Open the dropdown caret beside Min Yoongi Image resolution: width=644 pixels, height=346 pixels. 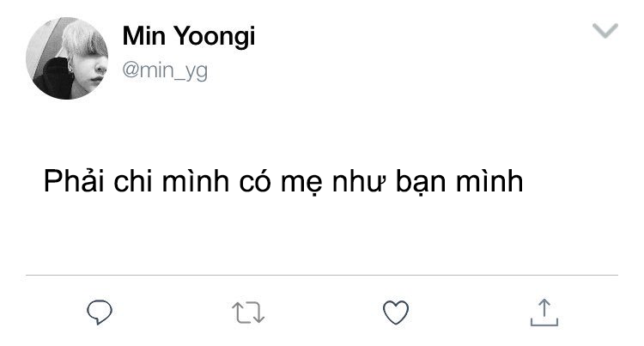click(x=605, y=32)
